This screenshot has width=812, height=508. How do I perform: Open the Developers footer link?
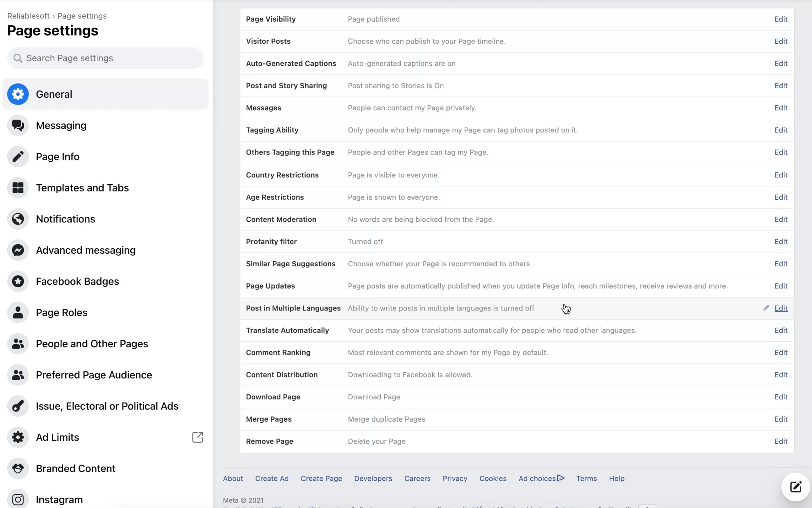(x=373, y=478)
